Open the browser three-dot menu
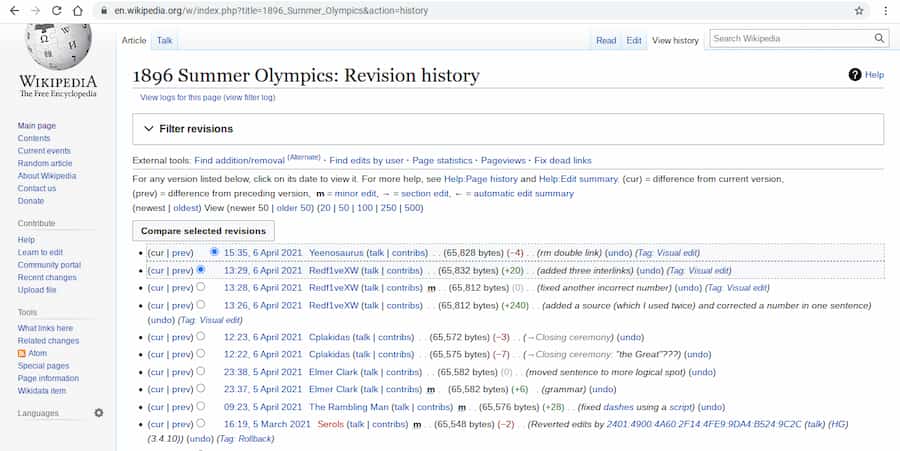This screenshot has width=900, height=451. pyautogui.click(x=886, y=10)
